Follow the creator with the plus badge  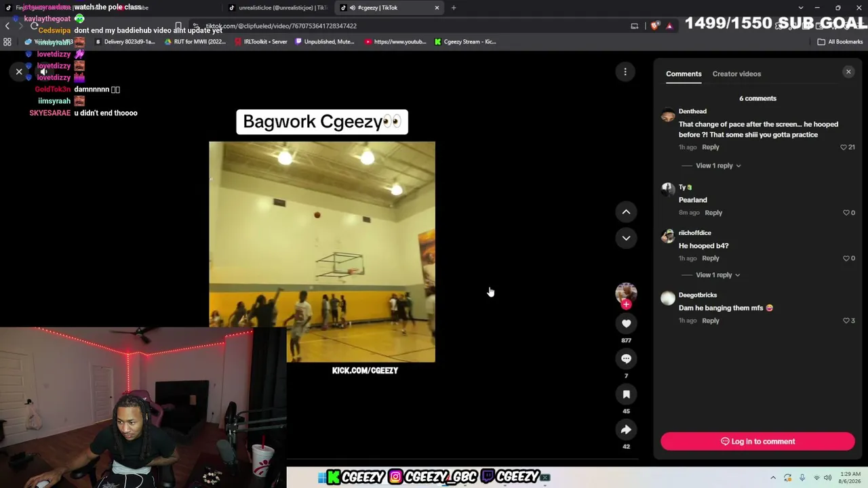(626, 304)
